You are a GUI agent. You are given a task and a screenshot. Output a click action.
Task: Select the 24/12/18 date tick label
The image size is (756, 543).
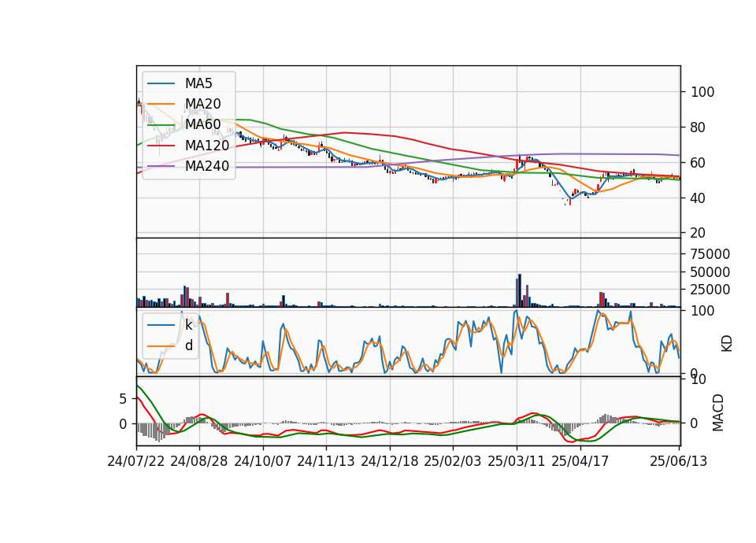pyautogui.click(x=390, y=461)
